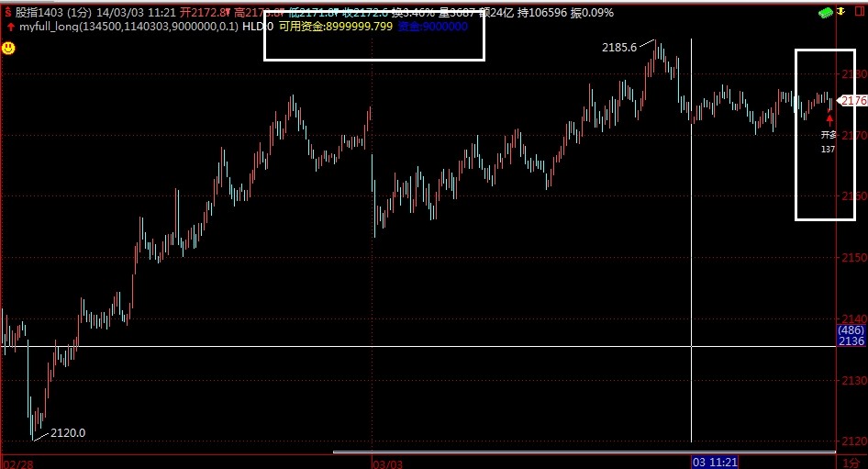Viewport: 868px width, 469px height.
Task: Open the 1分 period selector at bottom right
Action: 851,463
